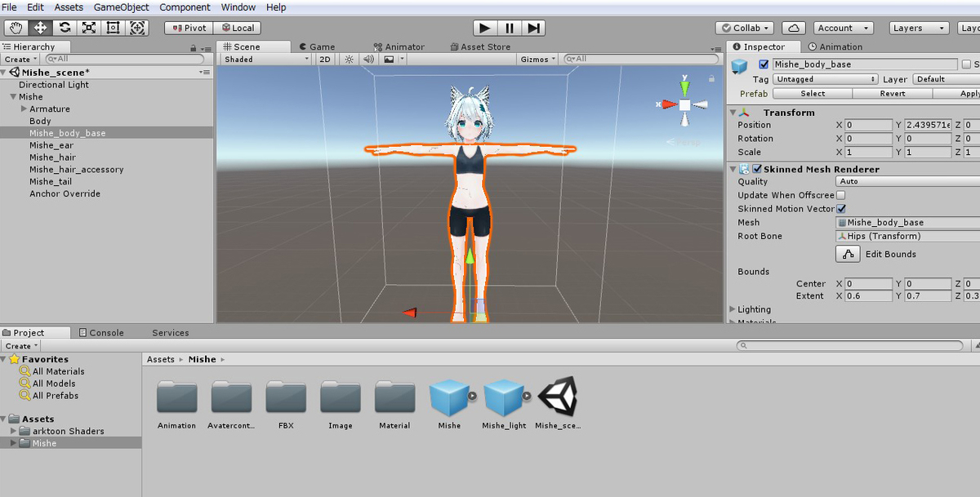Collapse the Mishe hierarchy object
This screenshot has width=980, height=497.
[13, 96]
